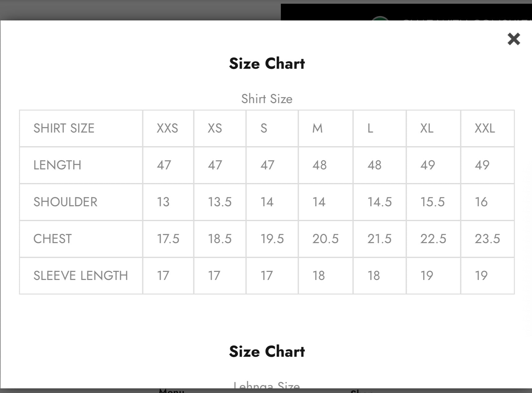The width and height of the screenshot is (532, 393).
Task: Select the CHEST row label
Action: pyautogui.click(x=53, y=239)
